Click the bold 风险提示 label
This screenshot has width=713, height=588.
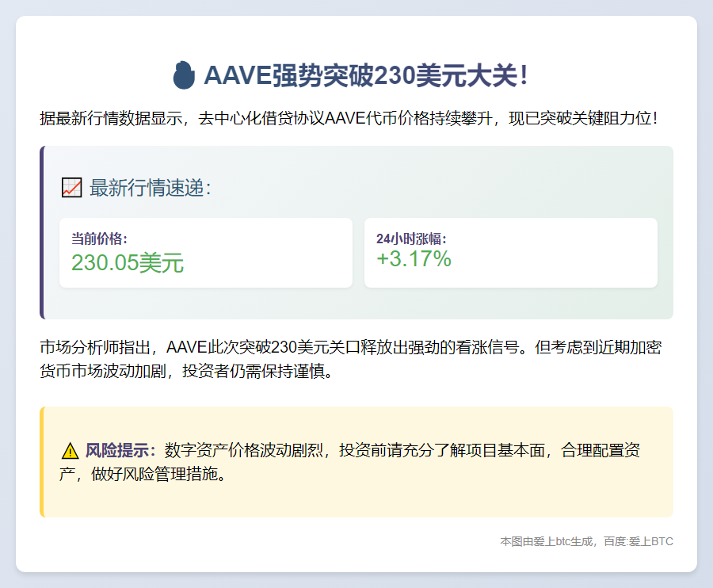pos(120,450)
